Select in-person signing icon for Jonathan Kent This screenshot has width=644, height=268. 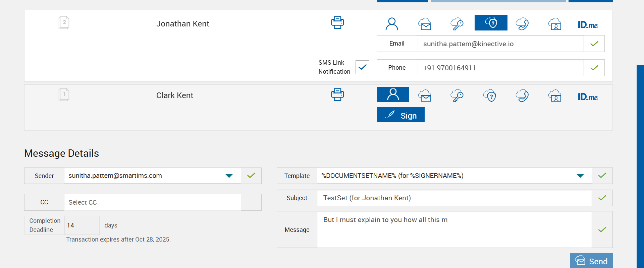392,24
